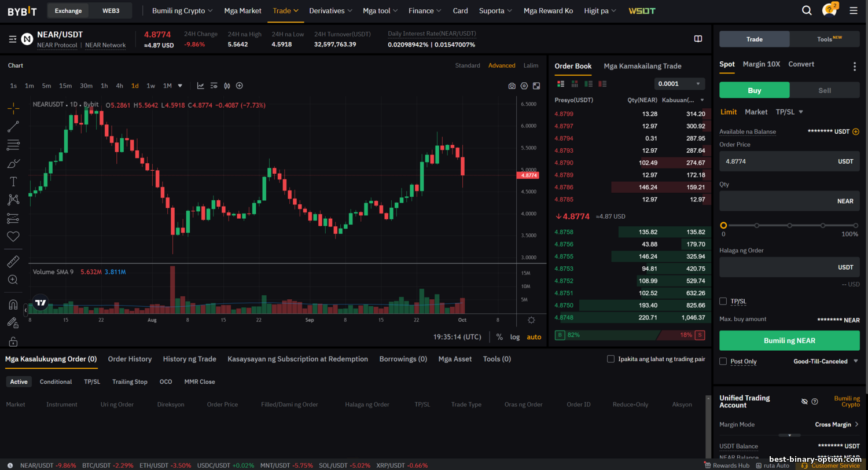This screenshot has width=868, height=470.
Task: Open the chart indicators icon
Action: pyautogui.click(x=200, y=86)
